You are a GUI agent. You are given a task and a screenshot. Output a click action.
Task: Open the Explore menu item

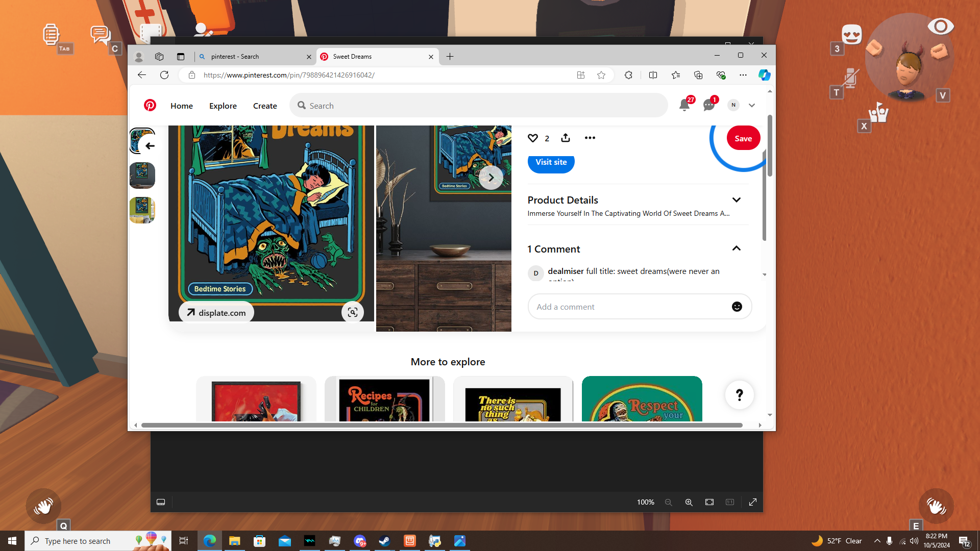click(x=223, y=106)
